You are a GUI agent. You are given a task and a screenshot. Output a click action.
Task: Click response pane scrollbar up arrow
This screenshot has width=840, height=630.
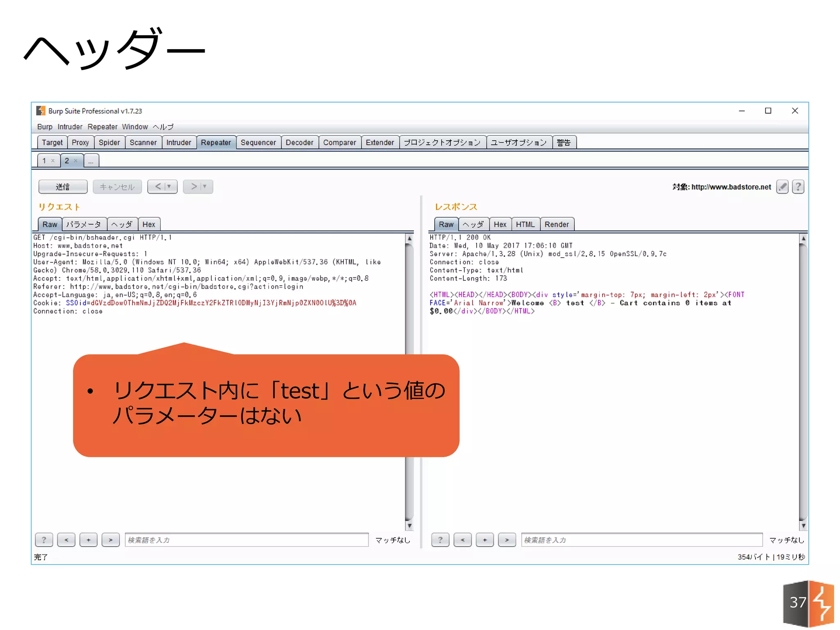(803, 238)
